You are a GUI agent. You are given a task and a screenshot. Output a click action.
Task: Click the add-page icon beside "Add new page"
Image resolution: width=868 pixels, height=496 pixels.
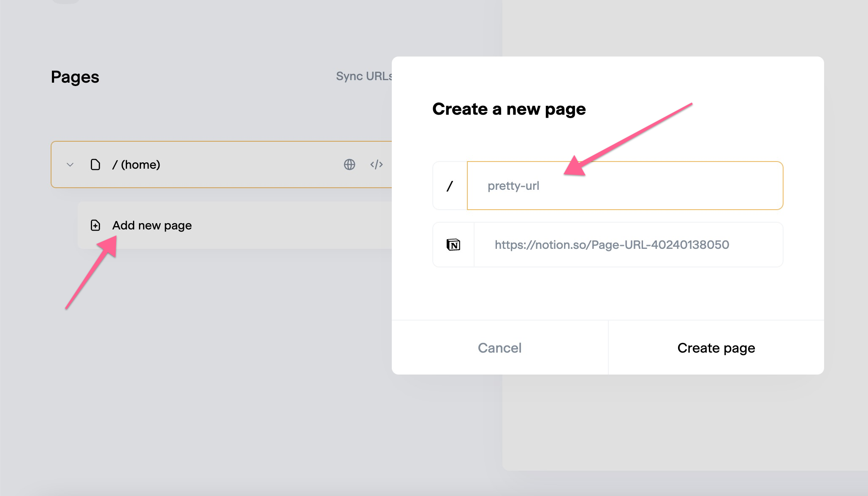click(x=95, y=225)
